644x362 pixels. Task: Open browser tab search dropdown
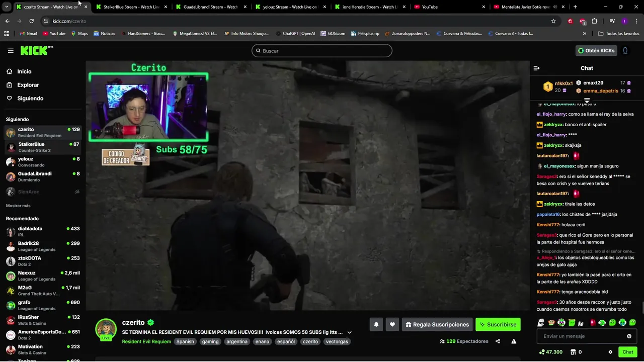pyautogui.click(x=6, y=7)
